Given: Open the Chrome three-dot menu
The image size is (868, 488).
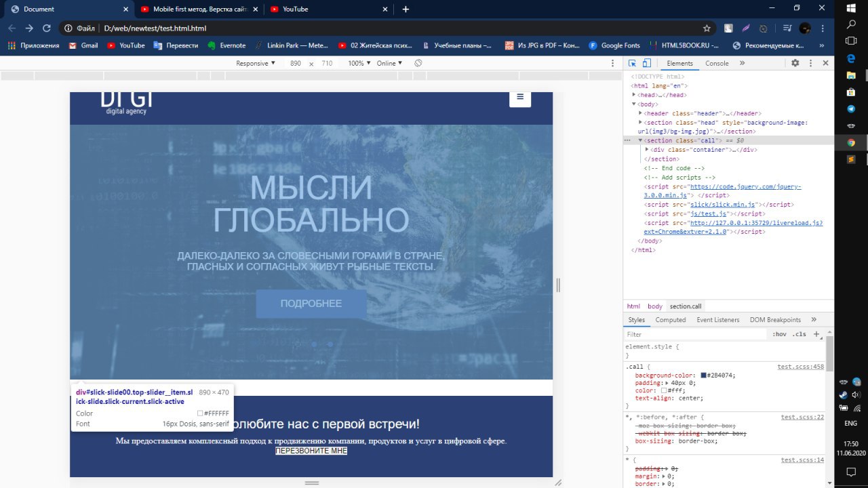Looking at the screenshot, I should (823, 28).
